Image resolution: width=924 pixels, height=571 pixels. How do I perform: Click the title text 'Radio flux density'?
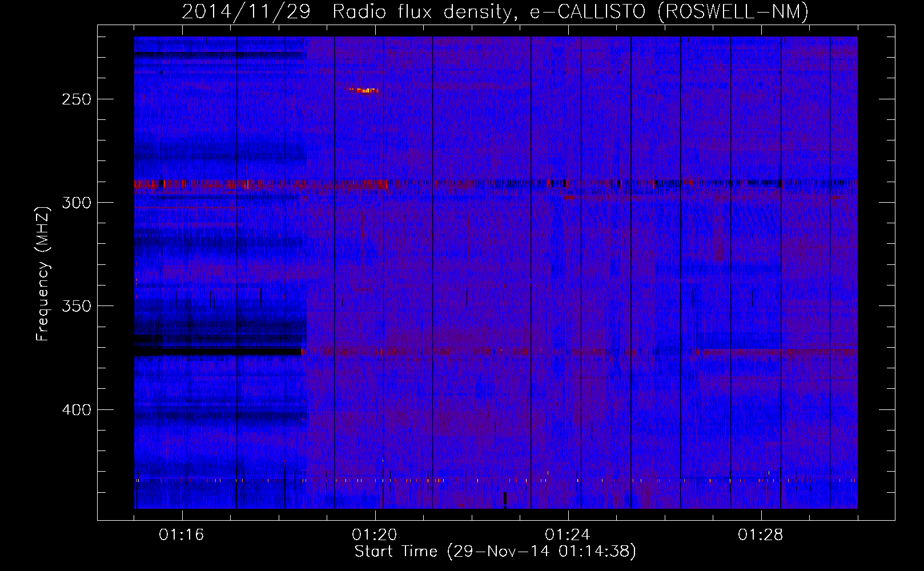tap(423, 11)
